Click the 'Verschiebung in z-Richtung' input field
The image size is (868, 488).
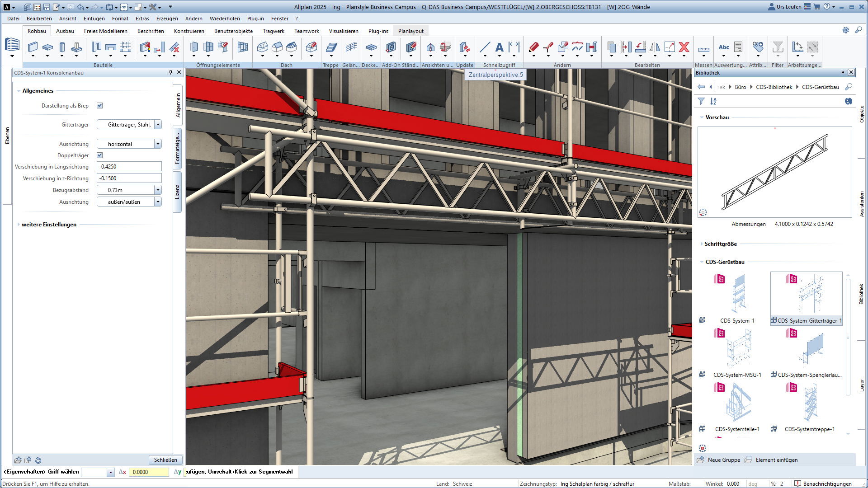[129, 178]
